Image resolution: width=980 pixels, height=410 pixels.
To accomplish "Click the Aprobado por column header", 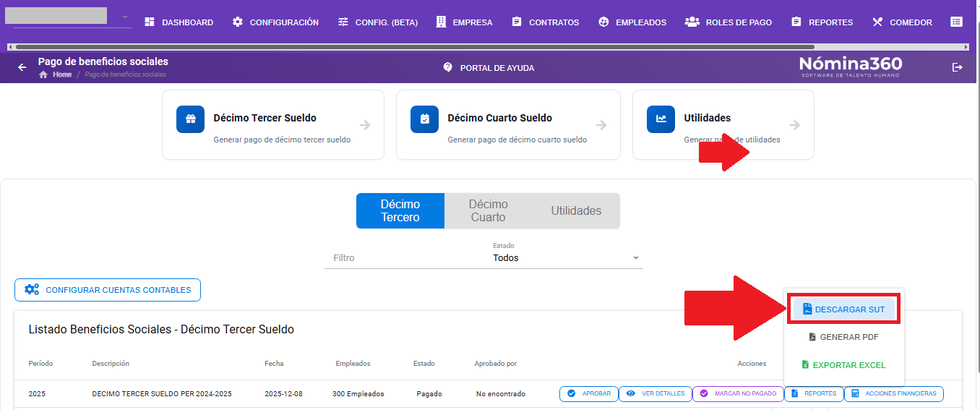I will 496,364.
